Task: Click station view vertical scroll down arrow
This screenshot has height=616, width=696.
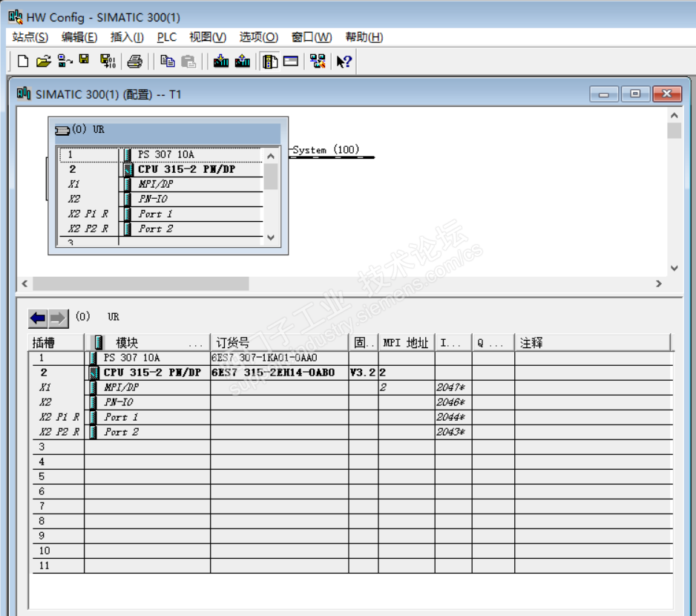Action: 674,268
